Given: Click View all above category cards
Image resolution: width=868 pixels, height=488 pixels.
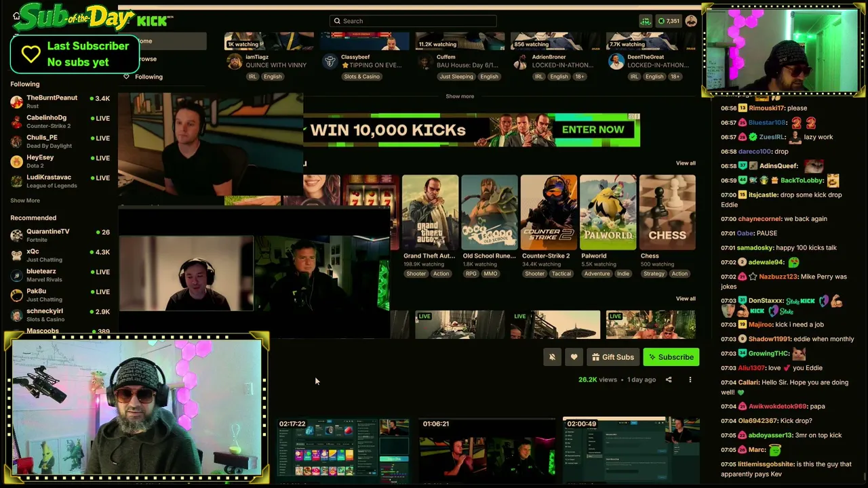Looking at the screenshot, I should [686, 163].
